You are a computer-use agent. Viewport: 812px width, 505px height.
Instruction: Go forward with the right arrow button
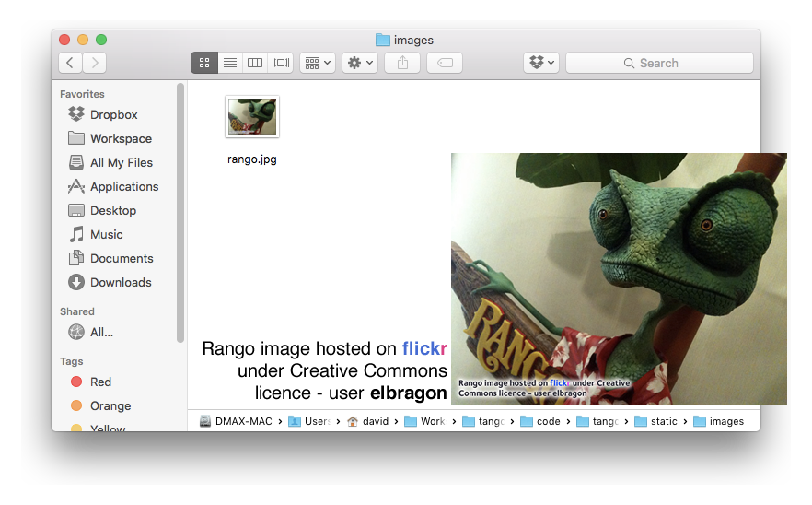(94, 63)
